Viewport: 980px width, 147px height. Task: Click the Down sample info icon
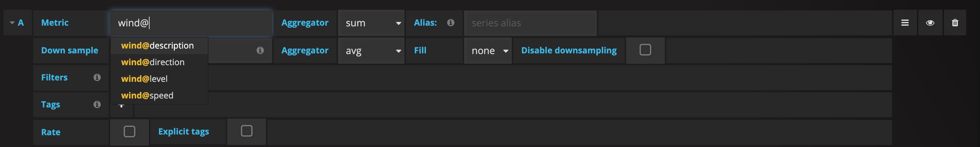260,50
